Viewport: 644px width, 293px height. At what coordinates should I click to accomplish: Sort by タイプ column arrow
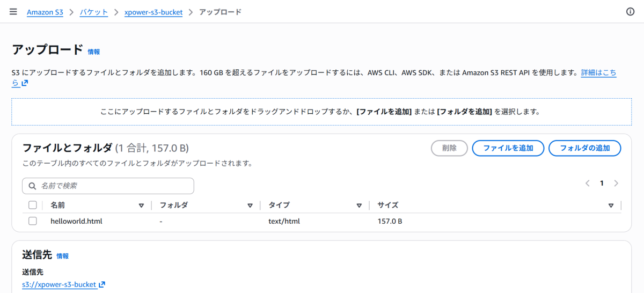pos(359,206)
